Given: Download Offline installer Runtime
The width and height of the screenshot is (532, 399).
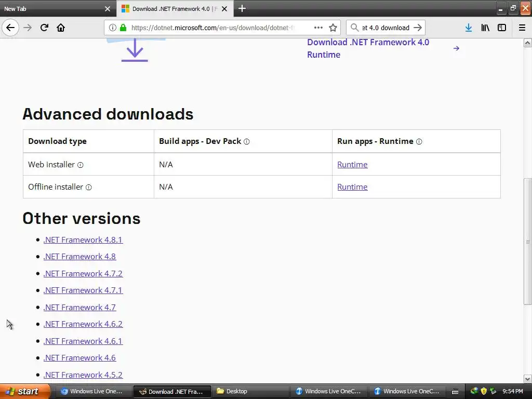Looking at the screenshot, I should 352,187.
